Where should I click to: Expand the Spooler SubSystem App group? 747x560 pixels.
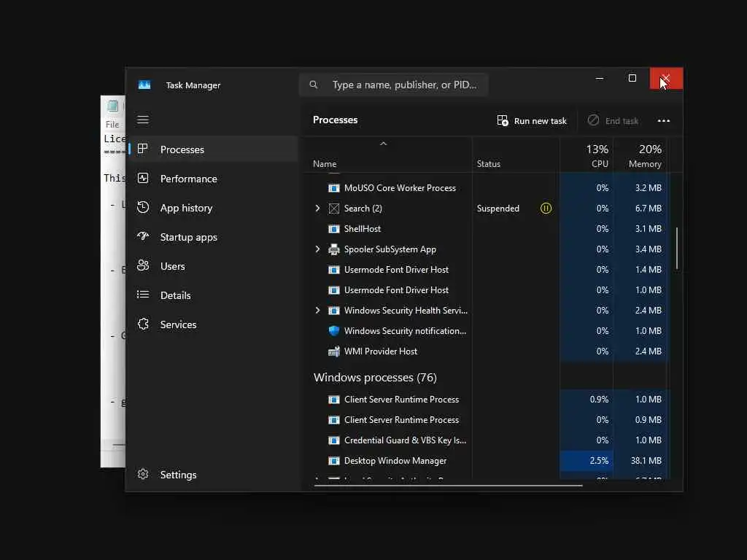coord(318,249)
